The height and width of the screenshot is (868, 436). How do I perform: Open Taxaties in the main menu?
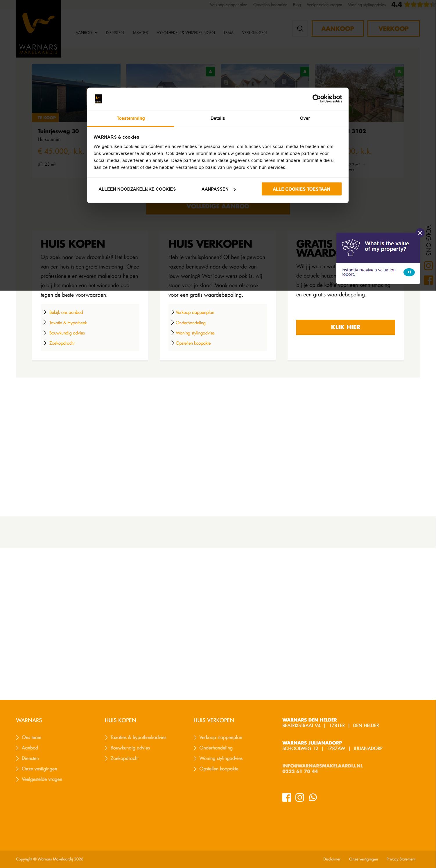[140, 33]
